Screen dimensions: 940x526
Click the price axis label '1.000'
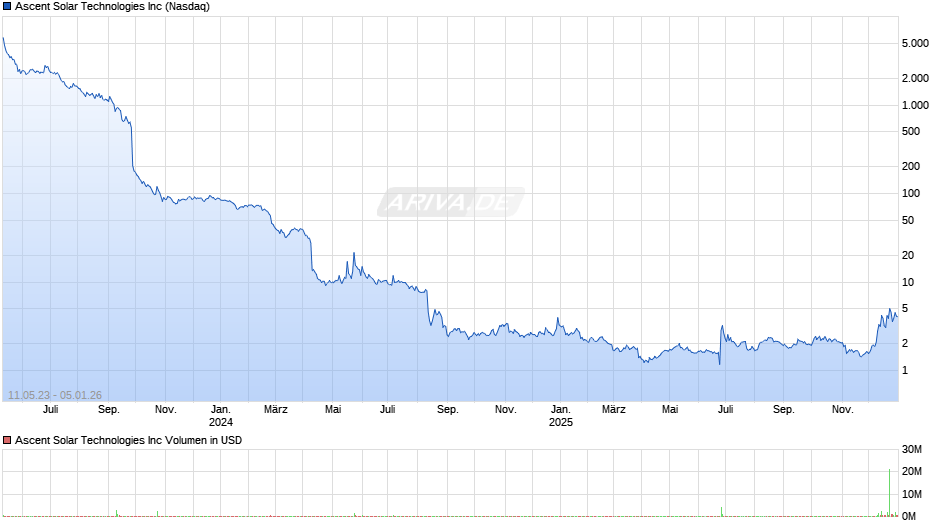pyautogui.click(x=915, y=105)
